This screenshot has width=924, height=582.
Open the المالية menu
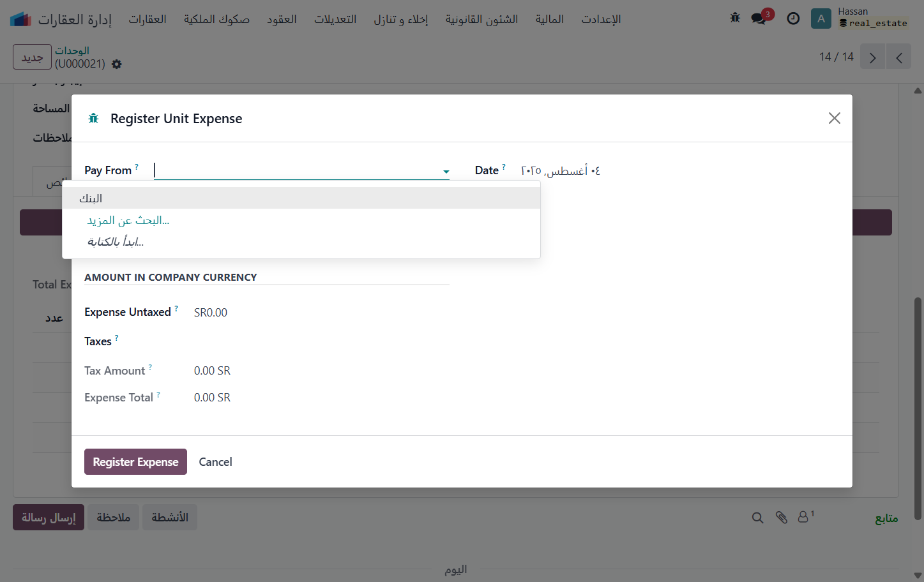point(550,19)
